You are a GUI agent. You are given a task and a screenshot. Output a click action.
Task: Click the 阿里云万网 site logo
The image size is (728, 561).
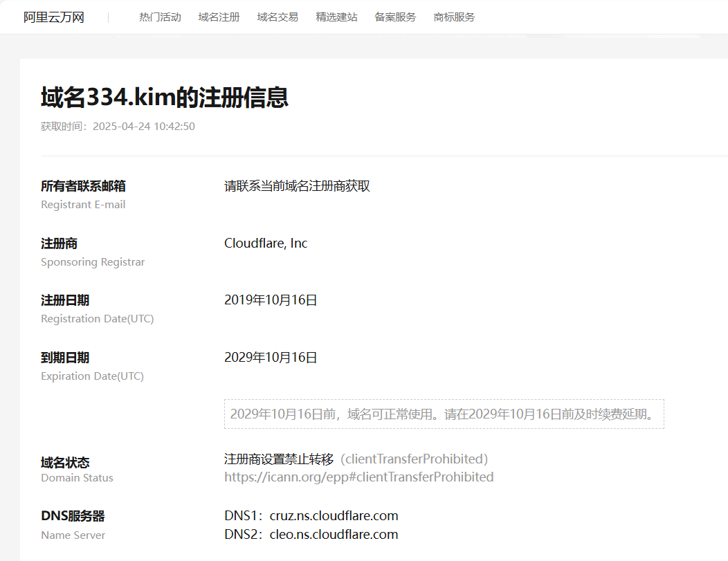[54, 17]
